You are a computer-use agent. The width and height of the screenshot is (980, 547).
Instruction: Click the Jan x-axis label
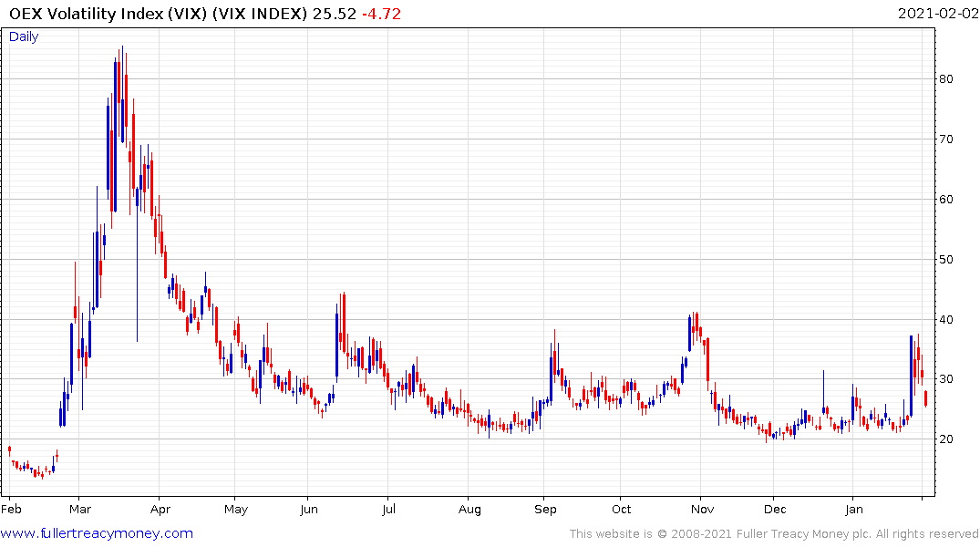point(854,509)
